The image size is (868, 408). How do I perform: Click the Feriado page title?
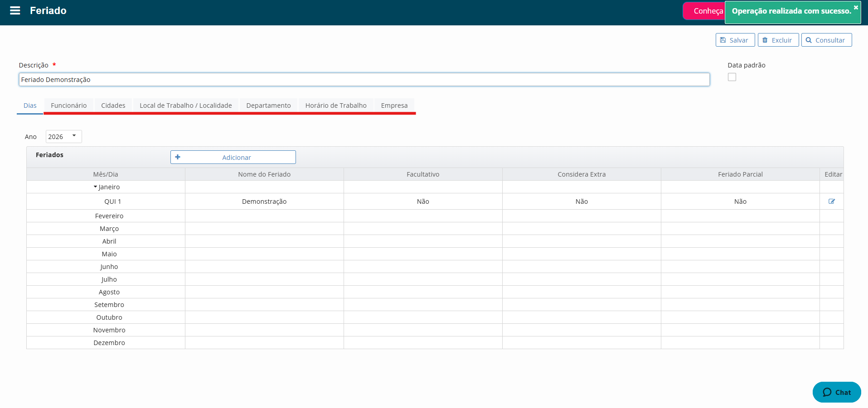48,10
